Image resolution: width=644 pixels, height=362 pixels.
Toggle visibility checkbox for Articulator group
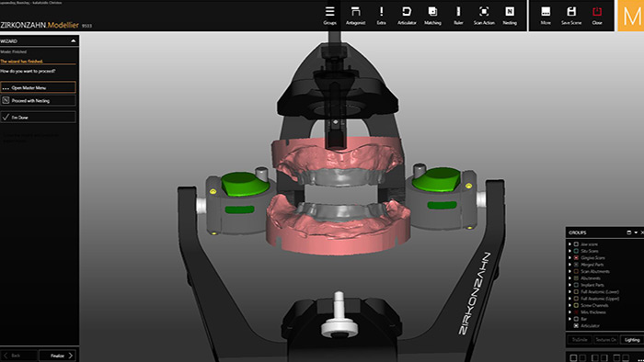(576, 326)
